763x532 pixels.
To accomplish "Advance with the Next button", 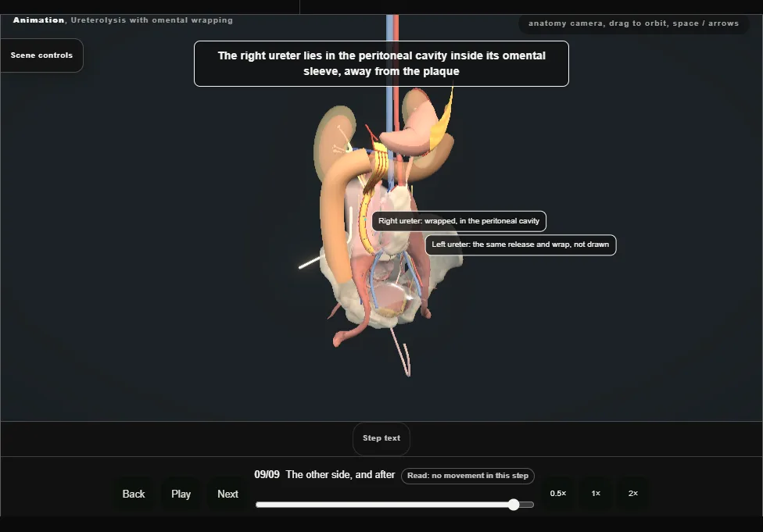I will (x=227, y=494).
